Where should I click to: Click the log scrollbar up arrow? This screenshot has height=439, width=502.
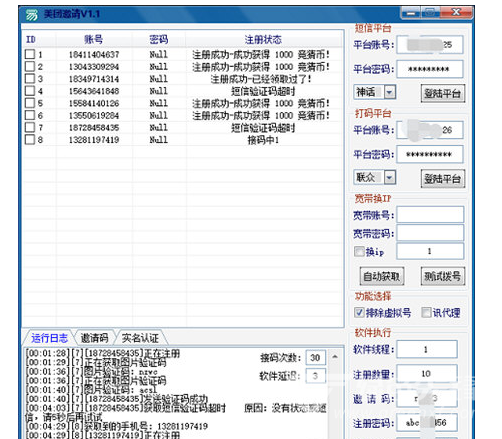(x=335, y=357)
